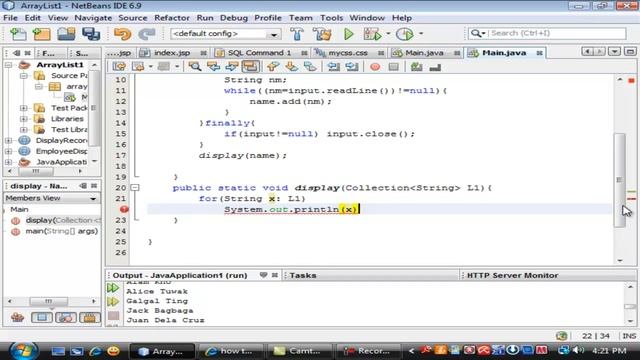
Task: Select the EmployeeDisp project node
Action: tap(61, 151)
